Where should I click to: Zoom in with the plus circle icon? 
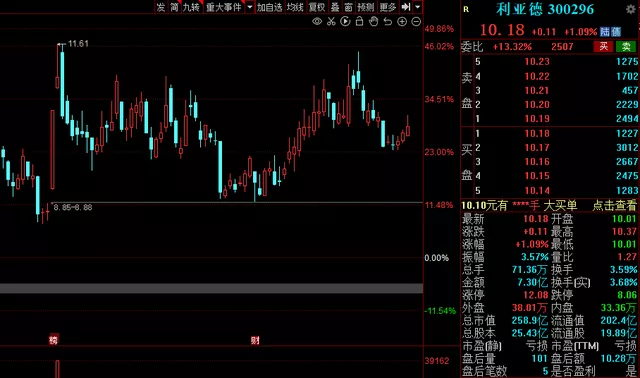pos(402,22)
